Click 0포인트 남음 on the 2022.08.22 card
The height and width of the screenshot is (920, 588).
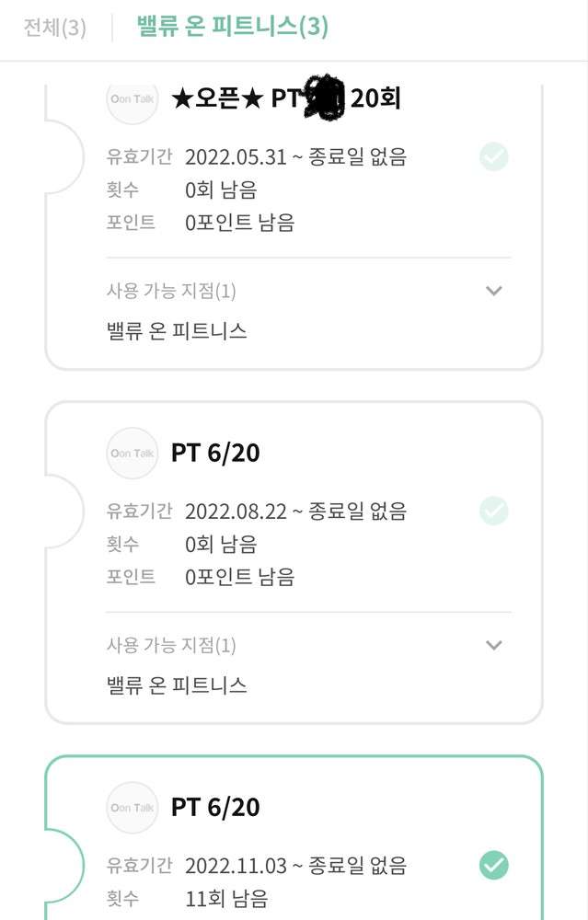pos(239,577)
